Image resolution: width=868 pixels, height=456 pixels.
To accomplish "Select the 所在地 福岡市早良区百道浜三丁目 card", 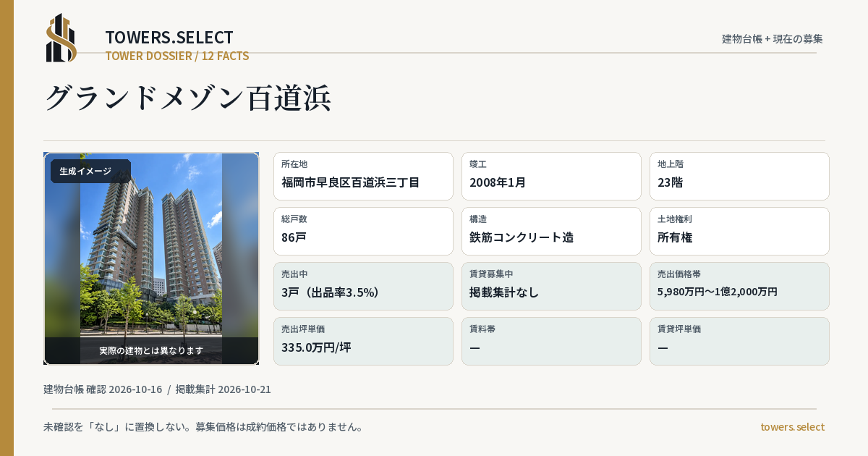I will 363,176.
